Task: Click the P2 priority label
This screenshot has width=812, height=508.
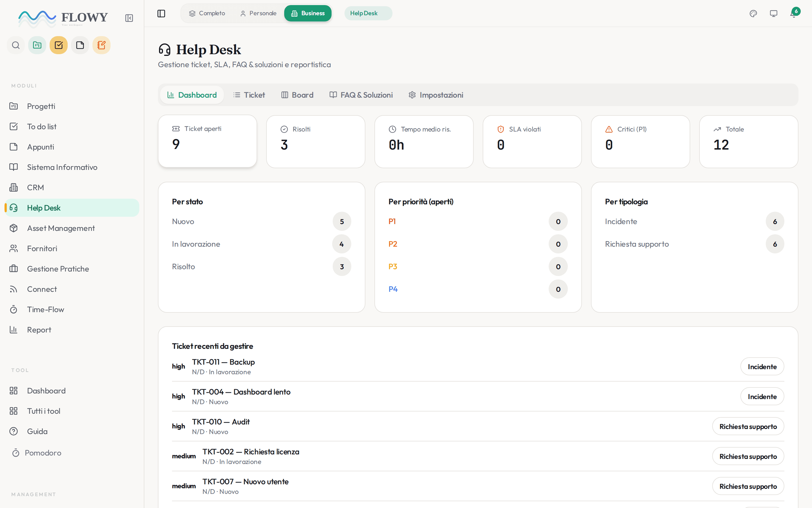Action: coord(392,244)
